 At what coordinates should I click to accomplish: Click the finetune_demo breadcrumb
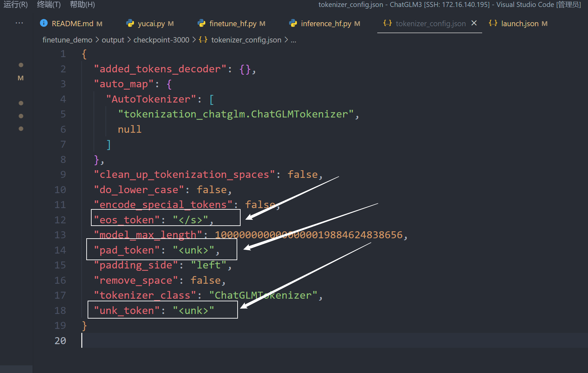point(67,40)
